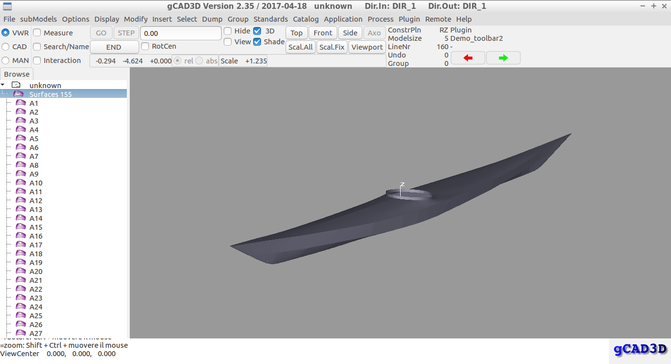The image size is (671, 364).
Task: Enable the Measure checkbox
Action: click(37, 33)
